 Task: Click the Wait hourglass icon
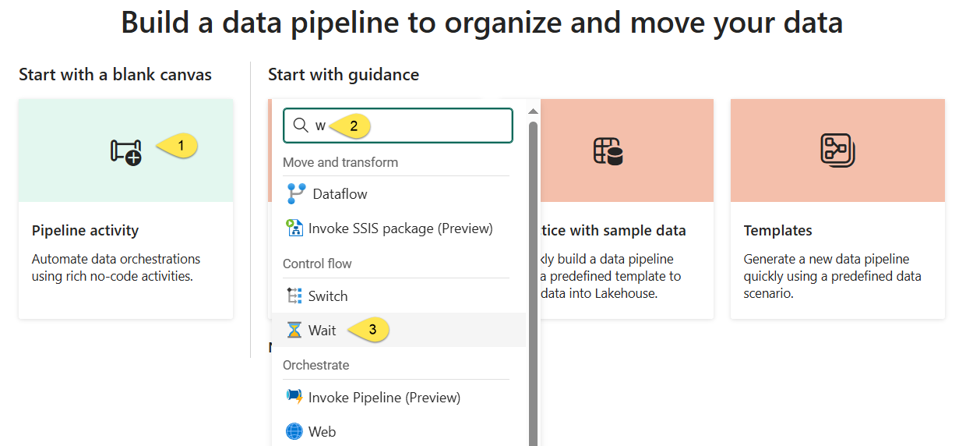coord(294,331)
